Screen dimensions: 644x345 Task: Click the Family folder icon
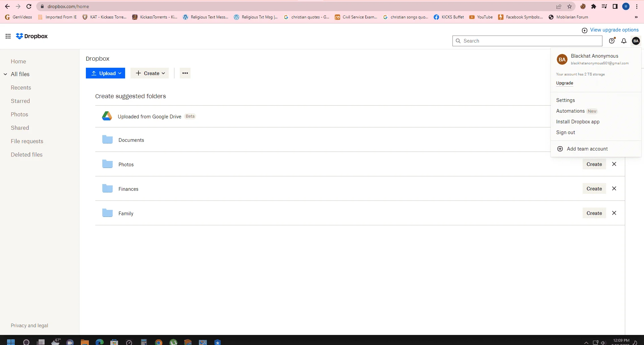pyautogui.click(x=107, y=213)
